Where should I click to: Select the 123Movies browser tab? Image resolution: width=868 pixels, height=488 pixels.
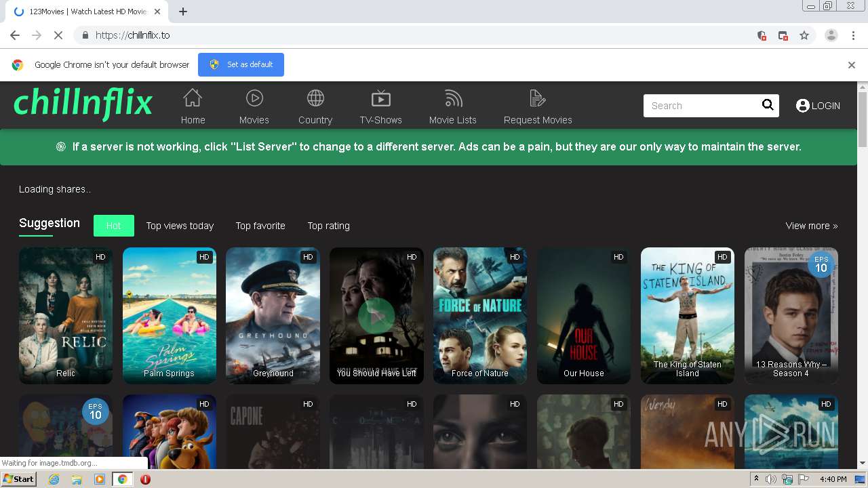(x=87, y=12)
